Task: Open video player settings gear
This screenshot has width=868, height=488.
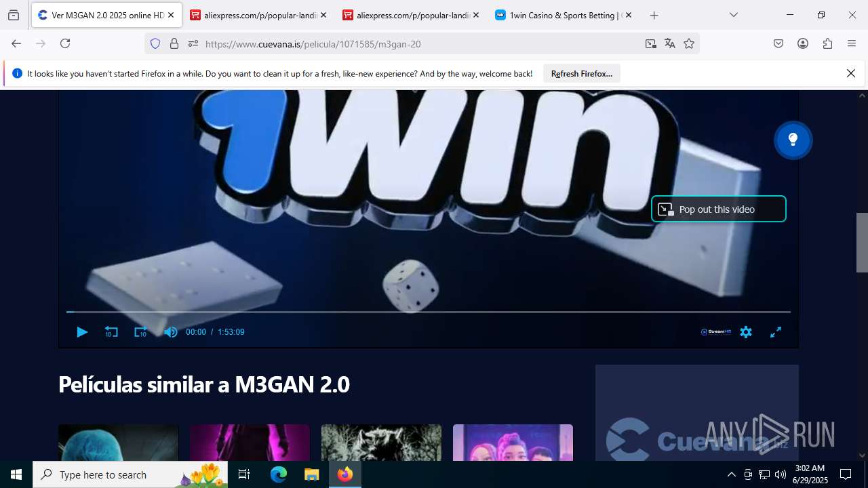Action: 746,332
